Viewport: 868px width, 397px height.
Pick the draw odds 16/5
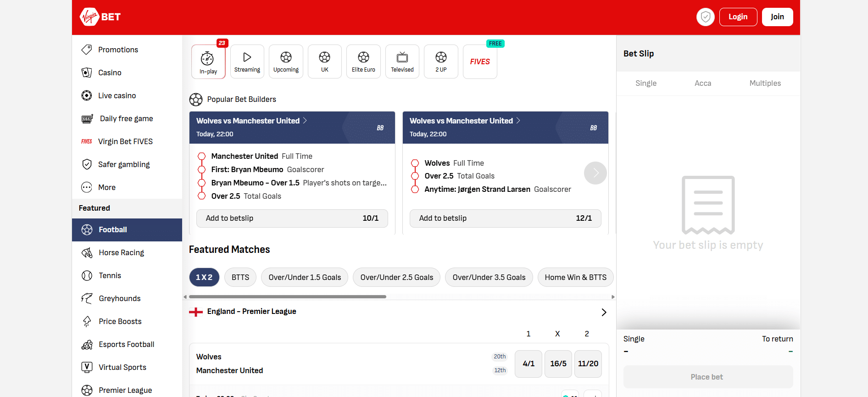558,364
